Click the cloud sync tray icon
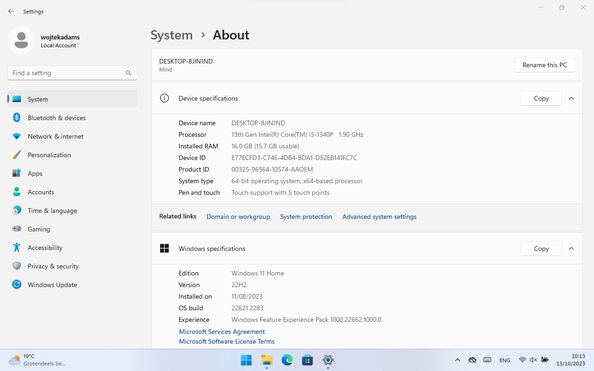The image size is (594, 371). (472, 360)
